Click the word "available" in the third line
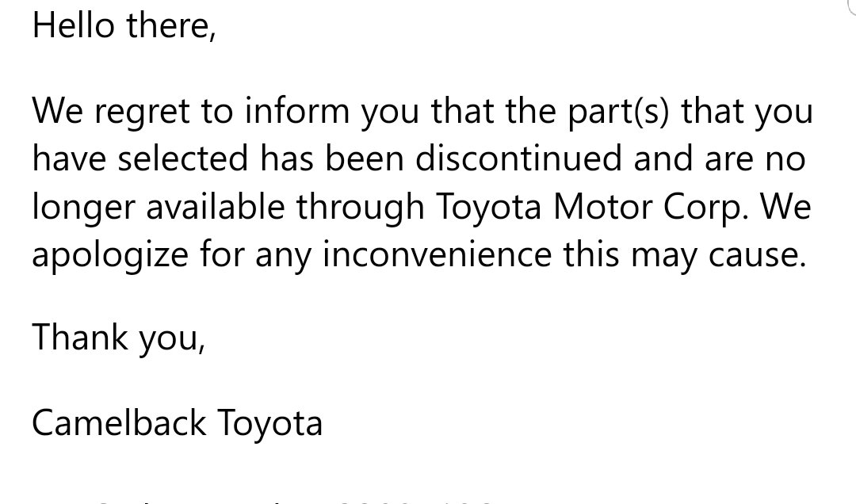Viewport: 856px width, 504px height. 215,208
